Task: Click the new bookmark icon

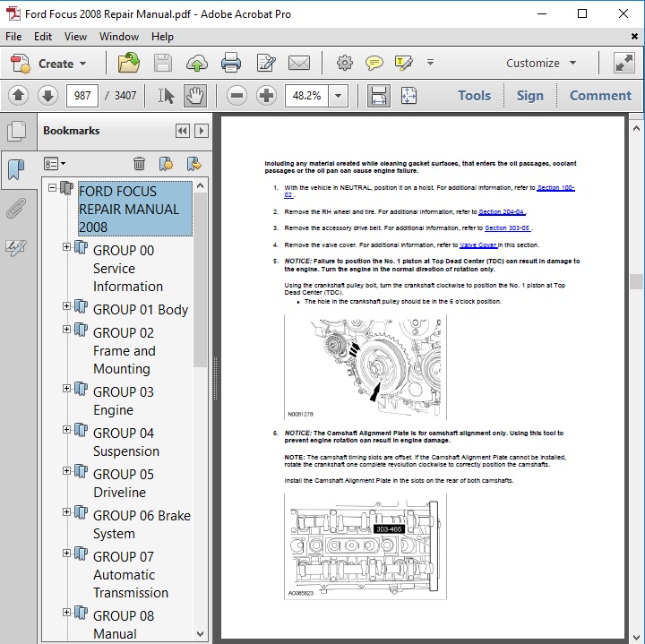Action: (x=167, y=164)
